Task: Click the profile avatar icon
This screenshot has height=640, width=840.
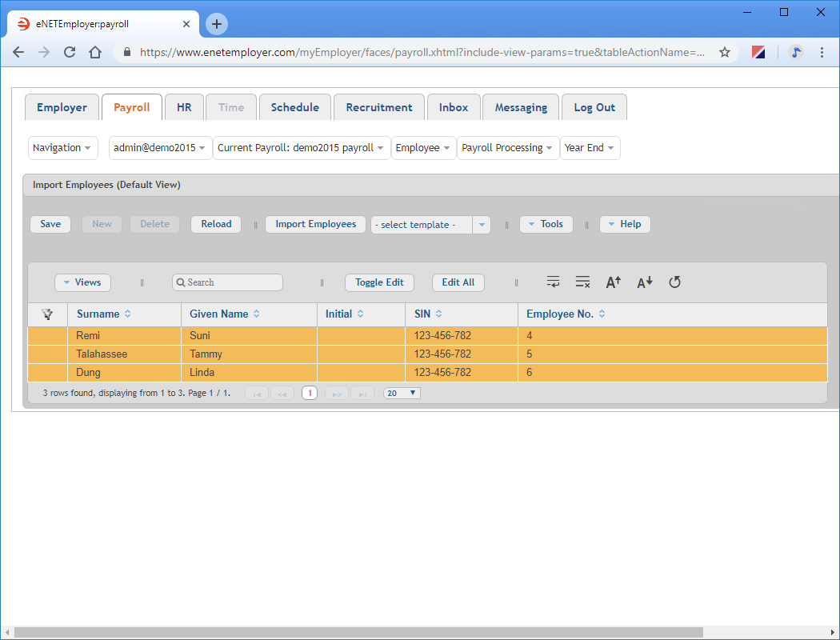Action: [x=796, y=52]
